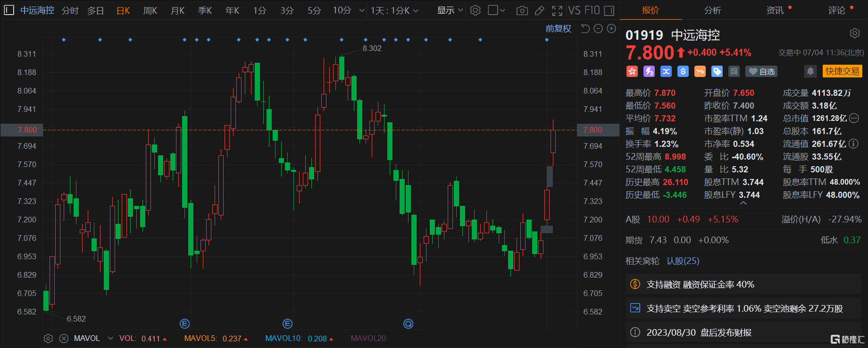
Task: Expand more time period options
Action: coord(362,10)
